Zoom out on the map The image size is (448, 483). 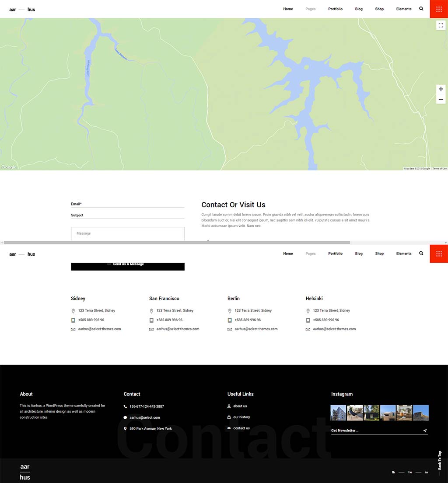(x=441, y=100)
